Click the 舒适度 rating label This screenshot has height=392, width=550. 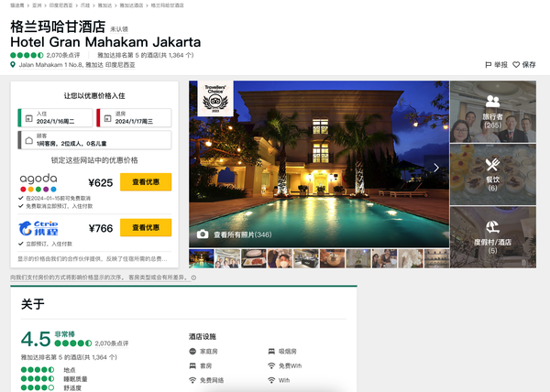coord(72,387)
